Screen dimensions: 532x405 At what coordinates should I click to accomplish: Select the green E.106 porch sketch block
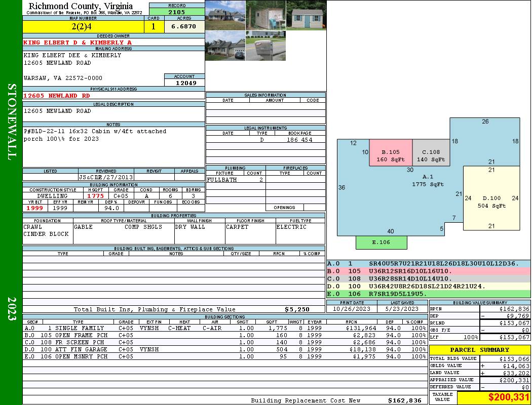(381, 242)
